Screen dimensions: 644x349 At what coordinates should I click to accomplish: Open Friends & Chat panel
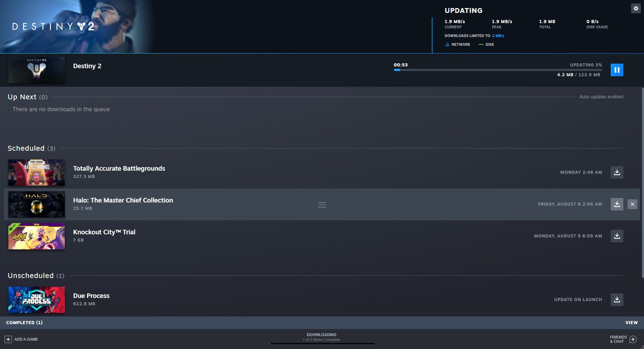tap(632, 339)
